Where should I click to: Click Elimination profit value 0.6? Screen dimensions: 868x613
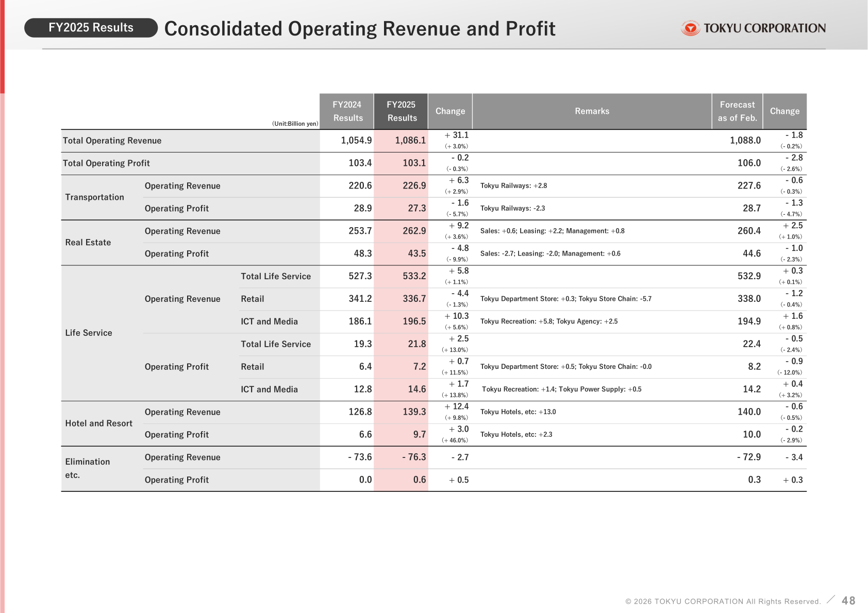pos(420,481)
